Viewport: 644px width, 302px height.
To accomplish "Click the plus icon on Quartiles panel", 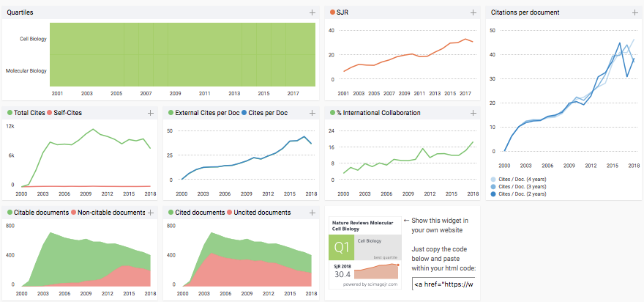I will click(x=312, y=13).
